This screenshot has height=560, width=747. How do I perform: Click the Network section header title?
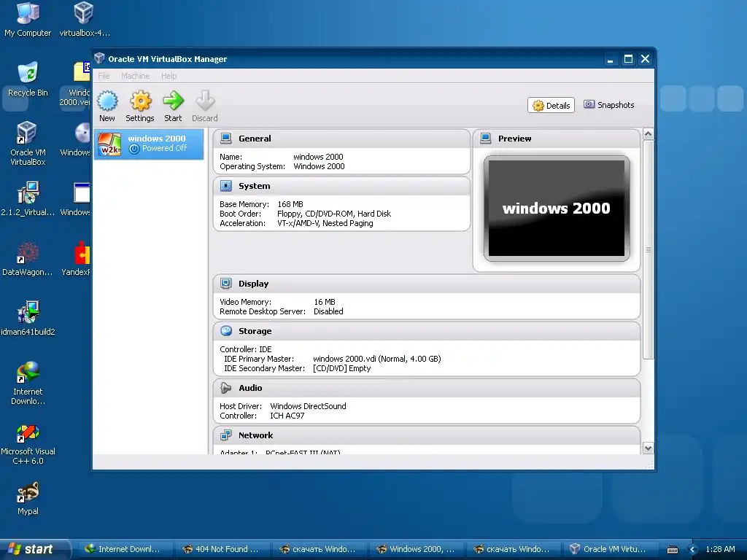256,435
